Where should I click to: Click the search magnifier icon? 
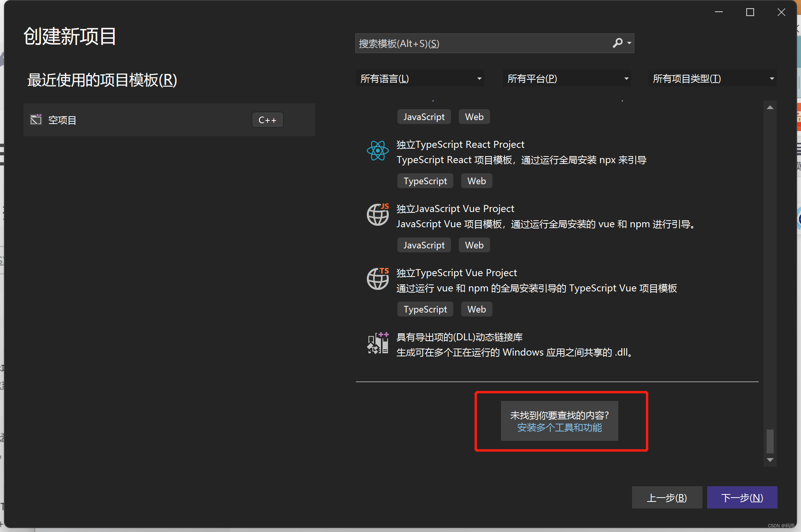(x=618, y=43)
